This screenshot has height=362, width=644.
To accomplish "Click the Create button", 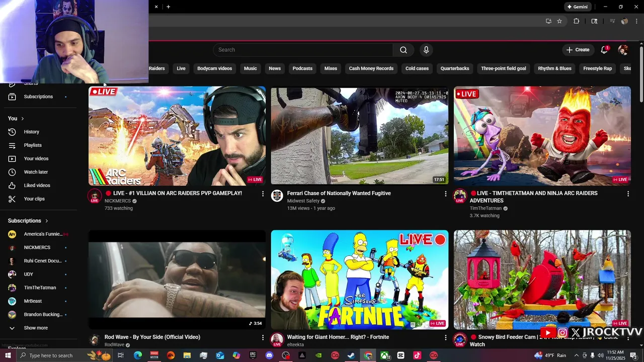I will (x=578, y=50).
